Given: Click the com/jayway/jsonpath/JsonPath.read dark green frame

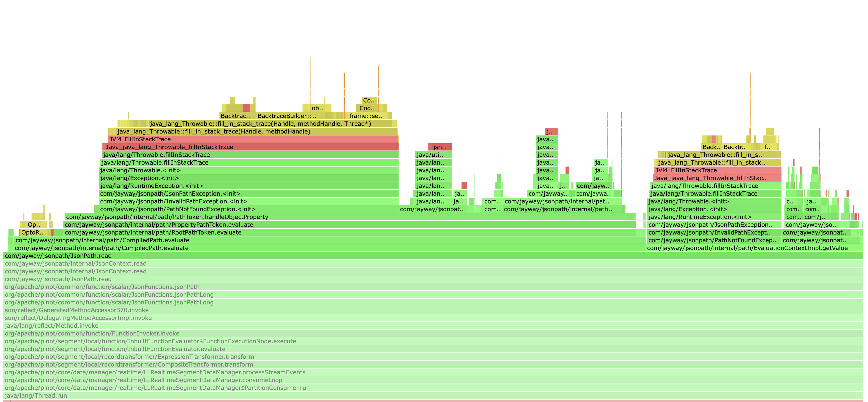Looking at the screenshot, I should tap(433, 256).
